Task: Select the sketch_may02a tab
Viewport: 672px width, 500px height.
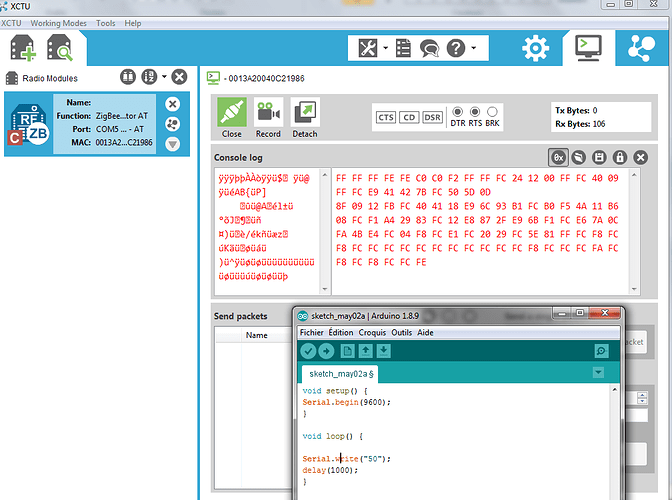Action: 340,374
